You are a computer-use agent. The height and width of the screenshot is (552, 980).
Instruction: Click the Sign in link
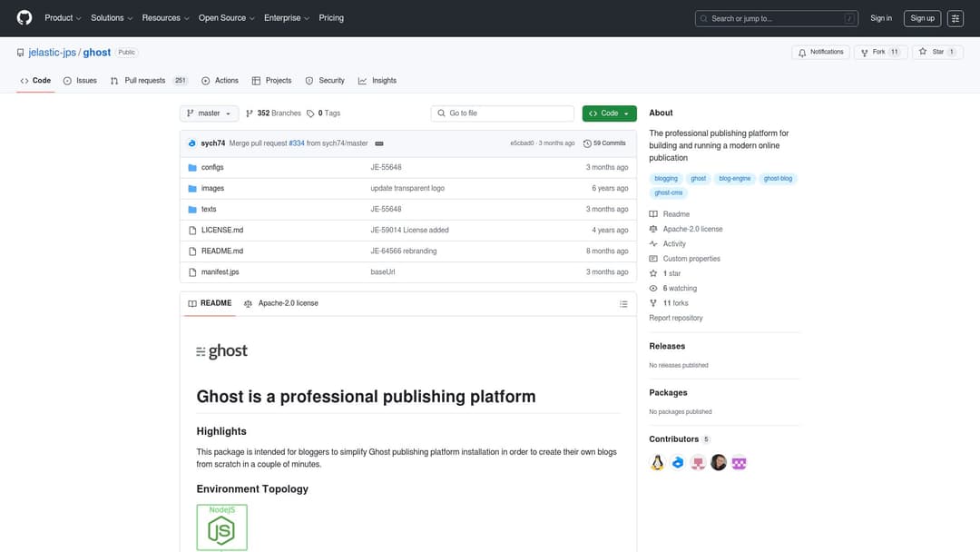click(x=880, y=19)
